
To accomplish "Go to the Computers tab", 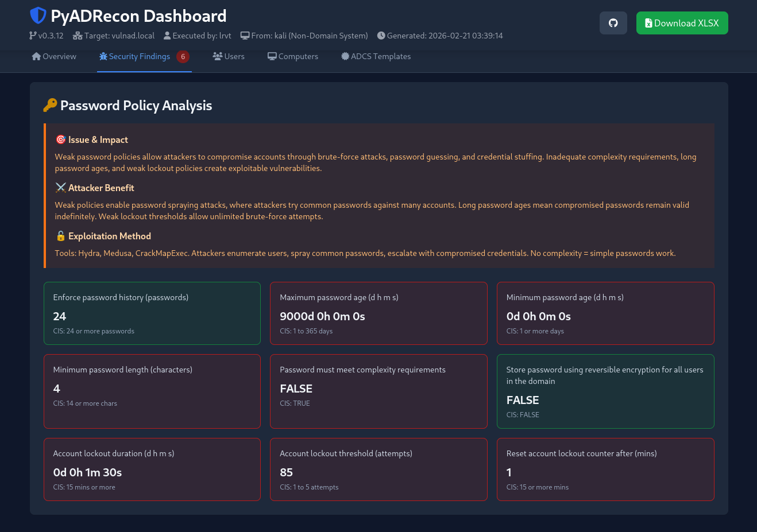I will (x=293, y=56).
